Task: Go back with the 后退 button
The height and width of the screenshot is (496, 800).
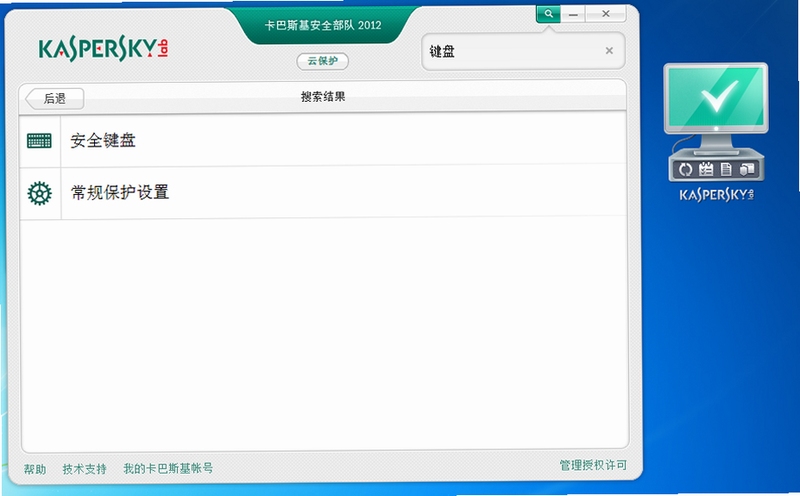Action: [55, 98]
